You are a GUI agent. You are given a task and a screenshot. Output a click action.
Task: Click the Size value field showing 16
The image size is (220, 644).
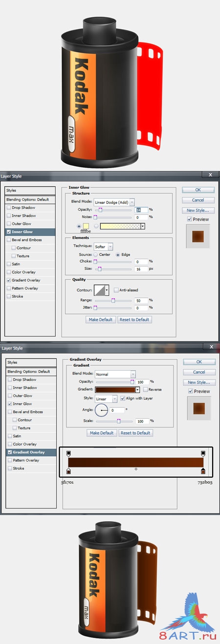(x=141, y=269)
